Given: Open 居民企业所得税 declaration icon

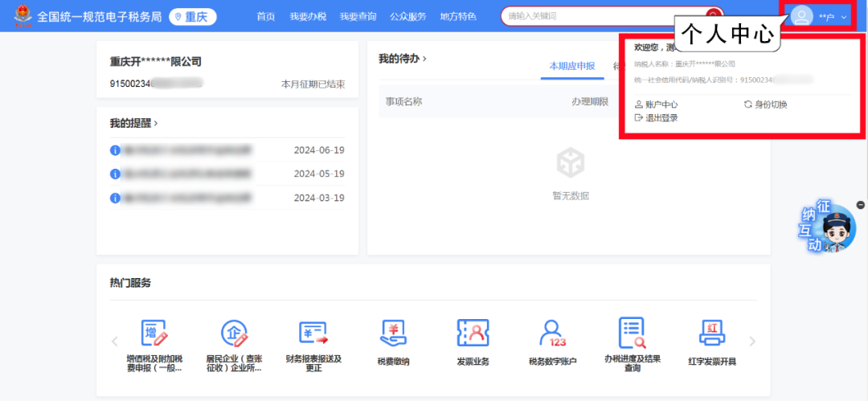Looking at the screenshot, I should [x=234, y=333].
